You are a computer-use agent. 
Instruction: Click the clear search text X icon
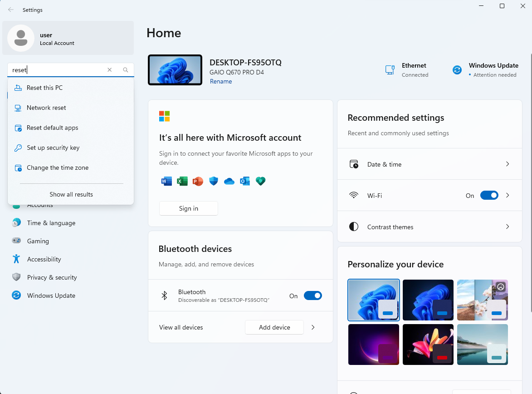click(x=109, y=70)
